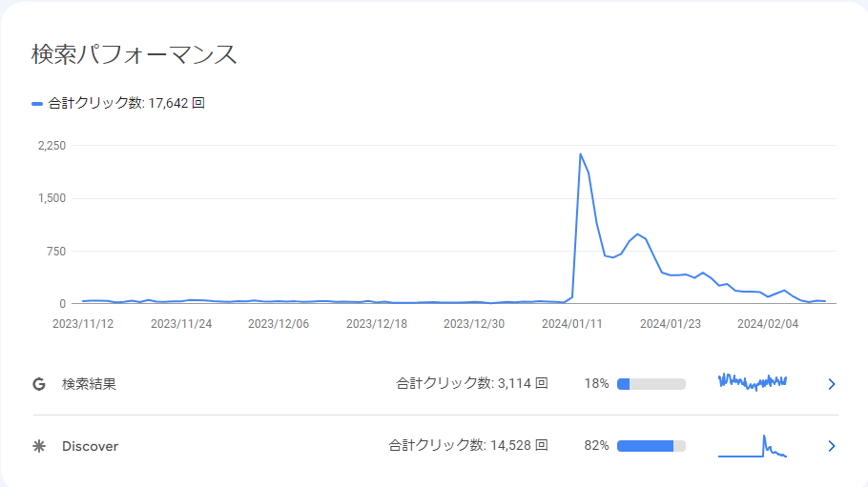The height and width of the screenshot is (487, 868).
Task: Click the 検索パフォーマンス heading
Action: [x=134, y=54]
